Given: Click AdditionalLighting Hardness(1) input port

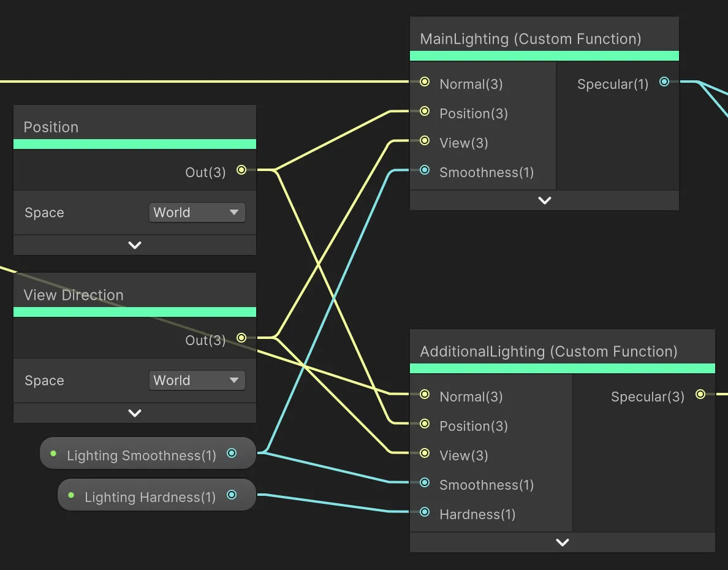Looking at the screenshot, I should coord(424,512).
